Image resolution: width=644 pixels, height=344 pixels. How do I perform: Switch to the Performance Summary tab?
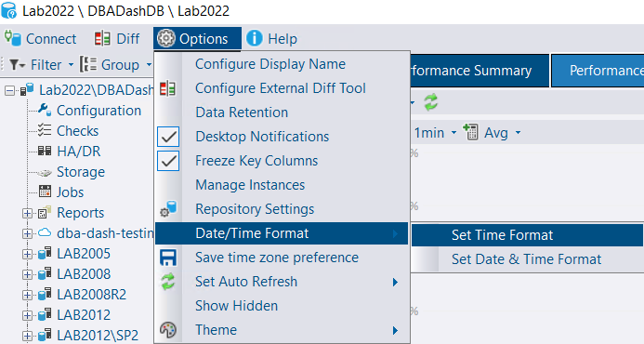click(x=480, y=71)
